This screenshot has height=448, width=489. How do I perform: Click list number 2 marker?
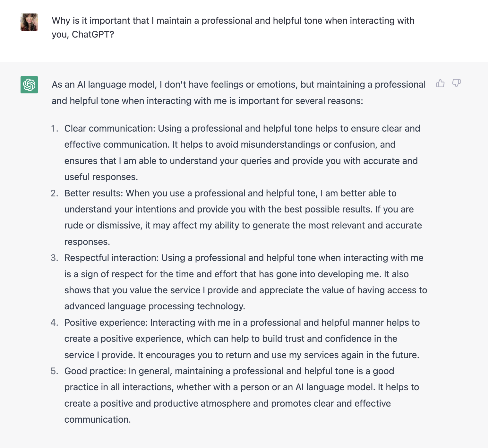tap(55, 193)
